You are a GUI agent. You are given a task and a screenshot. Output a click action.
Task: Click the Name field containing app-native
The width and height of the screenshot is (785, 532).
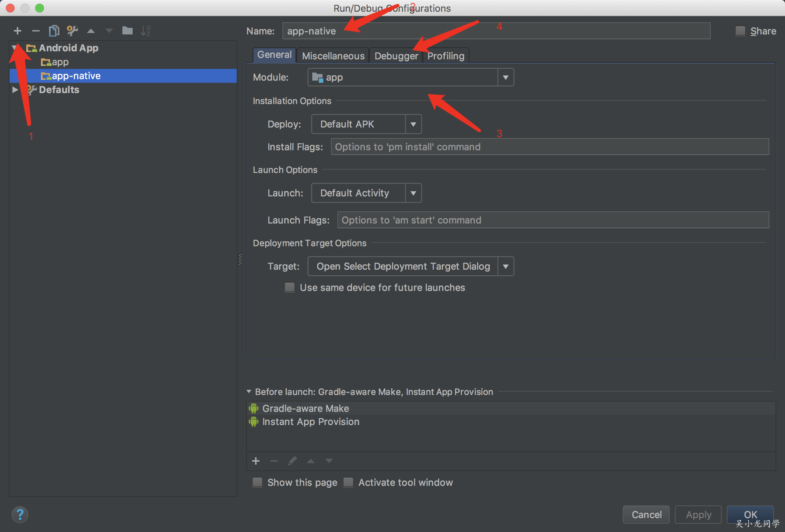tap(496, 31)
